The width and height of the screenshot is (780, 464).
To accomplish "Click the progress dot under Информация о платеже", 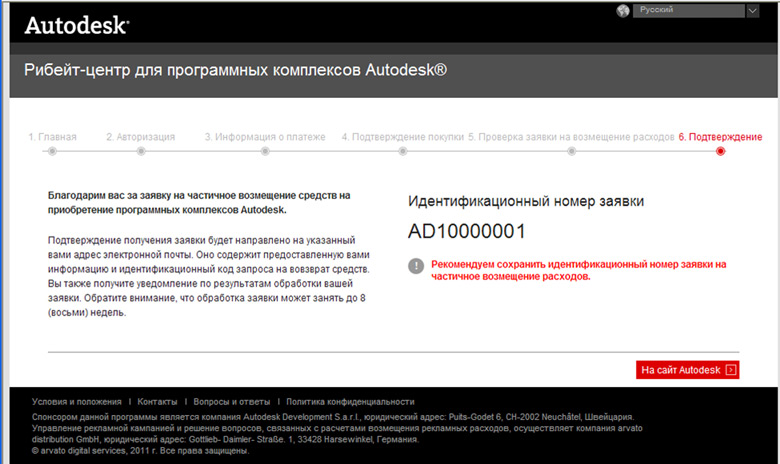I will pyautogui.click(x=265, y=151).
